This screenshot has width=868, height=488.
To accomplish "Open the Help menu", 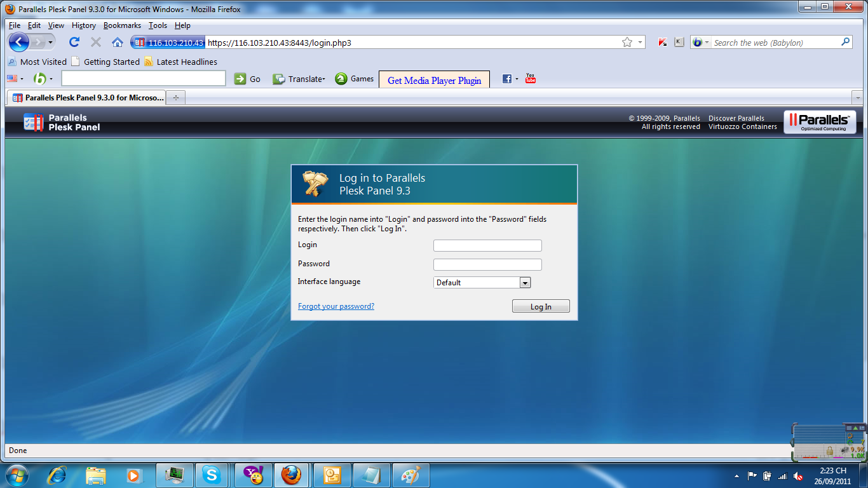I will (x=182, y=25).
